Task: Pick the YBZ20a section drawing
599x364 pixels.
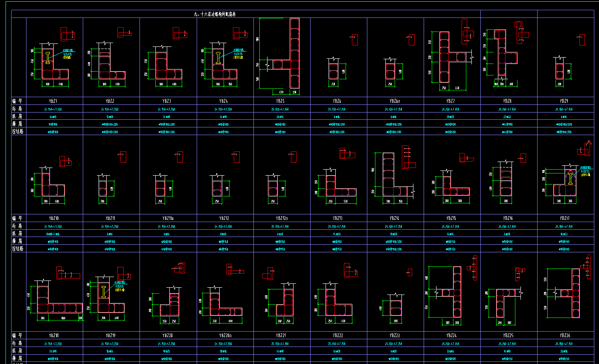Action: point(226,304)
